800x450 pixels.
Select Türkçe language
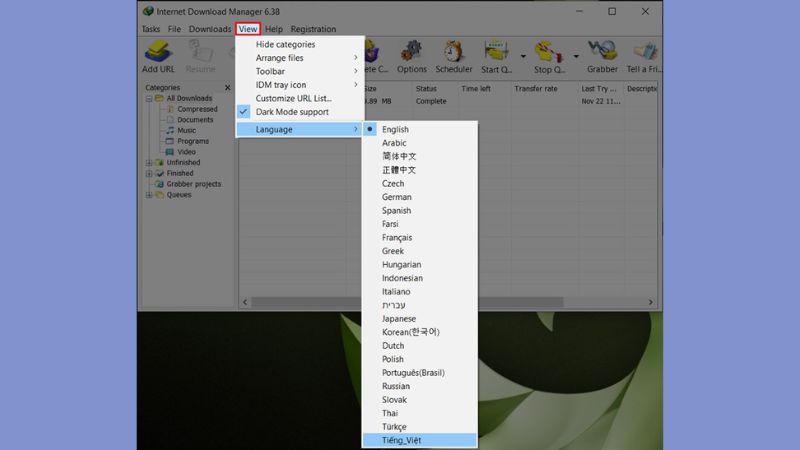coord(420,427)
